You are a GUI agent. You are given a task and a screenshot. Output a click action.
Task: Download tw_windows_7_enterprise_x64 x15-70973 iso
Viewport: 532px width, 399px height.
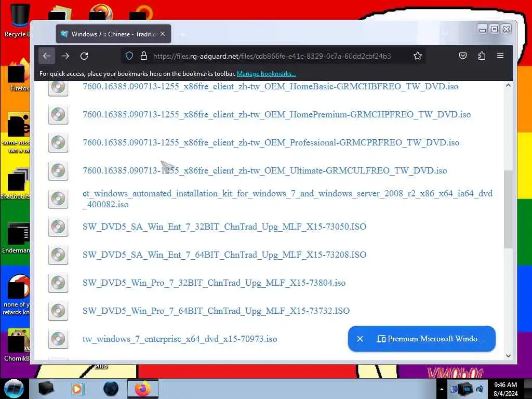coord(179,339)
